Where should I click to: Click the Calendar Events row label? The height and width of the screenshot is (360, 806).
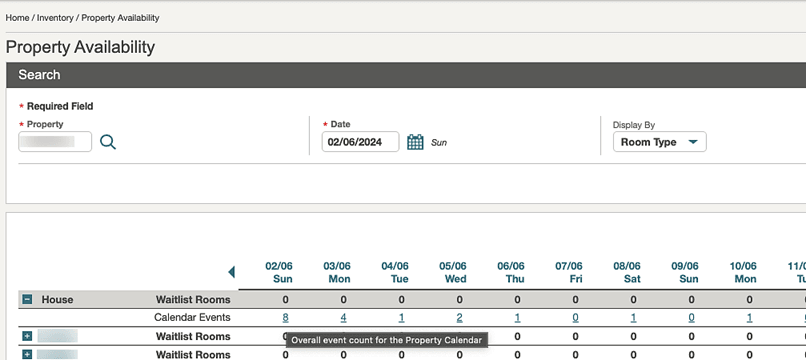click(x=192, y=318)
